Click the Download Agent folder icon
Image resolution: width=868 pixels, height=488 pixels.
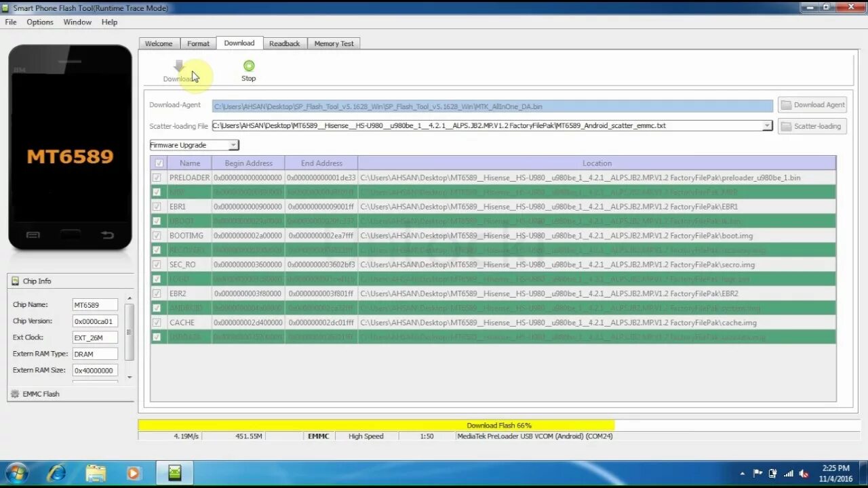[x=786, y=105]
